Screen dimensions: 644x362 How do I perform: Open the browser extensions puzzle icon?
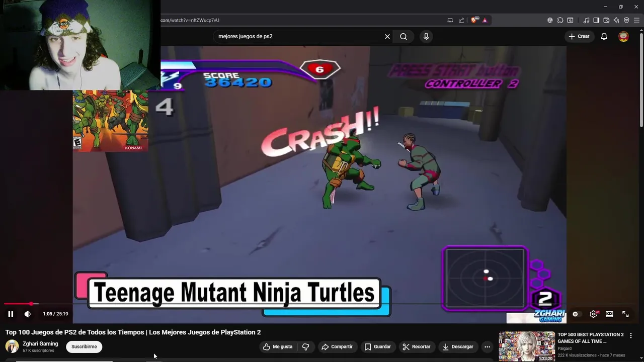(560, 20)
